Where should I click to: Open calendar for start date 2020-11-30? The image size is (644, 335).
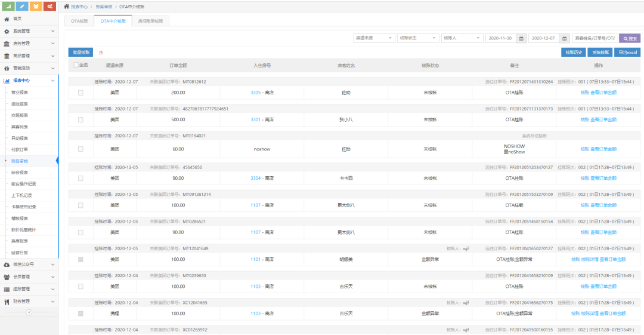pos(521,38)
